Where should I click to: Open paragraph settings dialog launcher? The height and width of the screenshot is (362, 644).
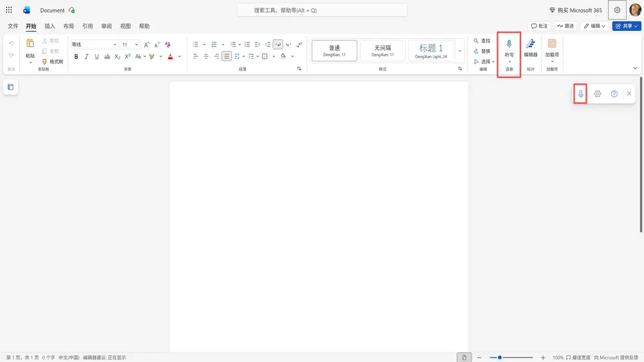point(299,69)
